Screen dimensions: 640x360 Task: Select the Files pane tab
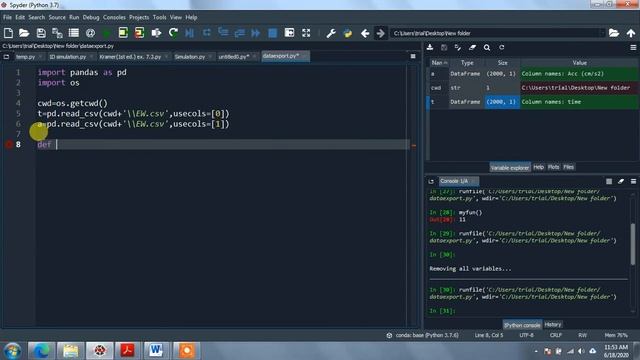pyautogui.click(x=569, y=167)
